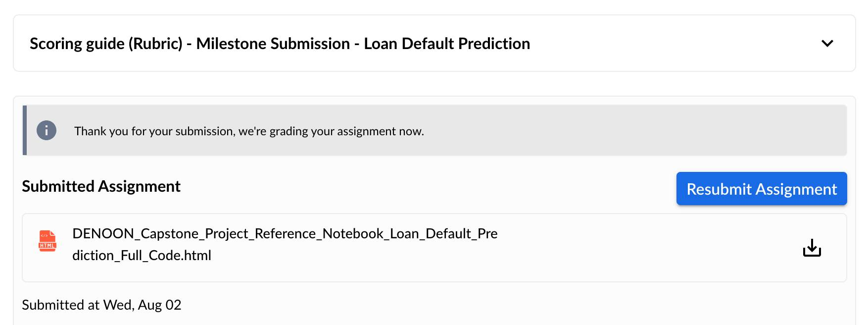The width and height of the screenshot is (868, 325).
Task: Select the grading status message text
Action: [249, 131]
